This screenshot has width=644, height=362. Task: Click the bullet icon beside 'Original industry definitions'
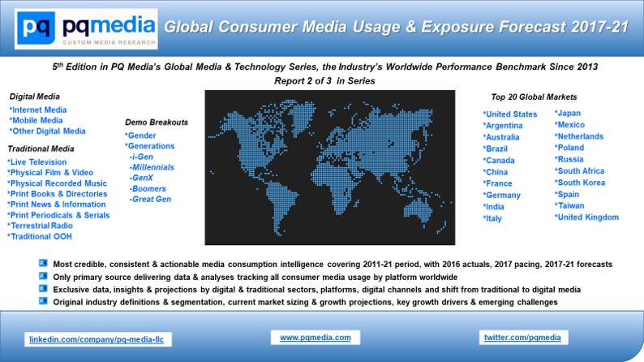click(x=43, y=301)
